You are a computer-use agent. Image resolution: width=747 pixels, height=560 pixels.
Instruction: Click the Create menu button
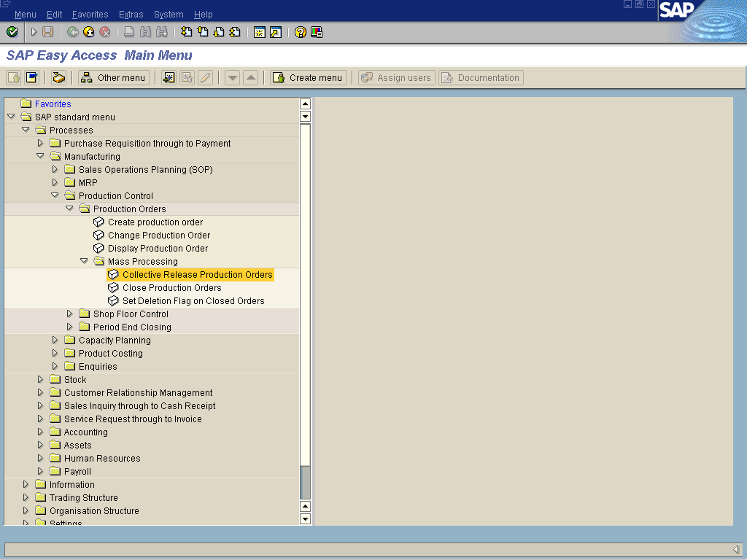(x=309, y=77)
